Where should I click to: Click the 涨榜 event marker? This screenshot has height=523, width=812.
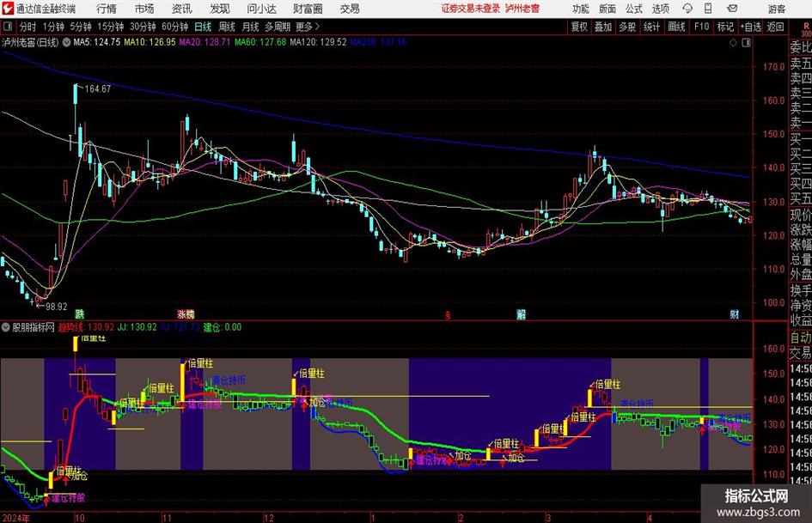(186, 313)
